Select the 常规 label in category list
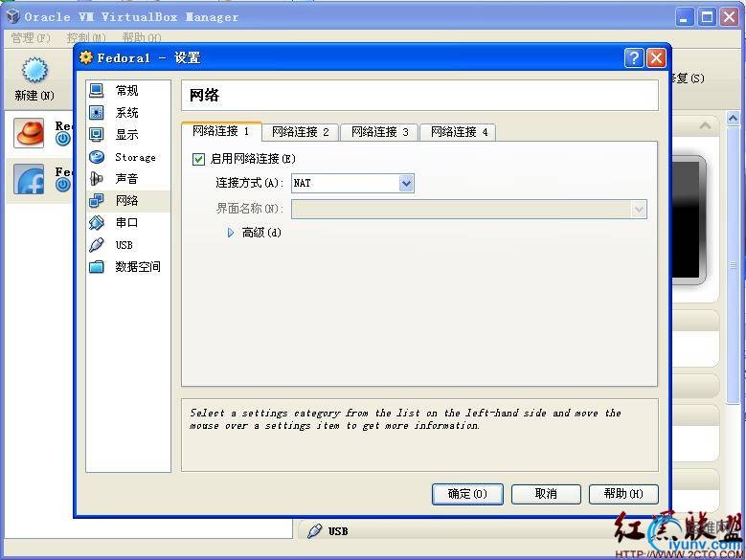The width and height of the screenshot is (746, 560). tap(127, 90)
